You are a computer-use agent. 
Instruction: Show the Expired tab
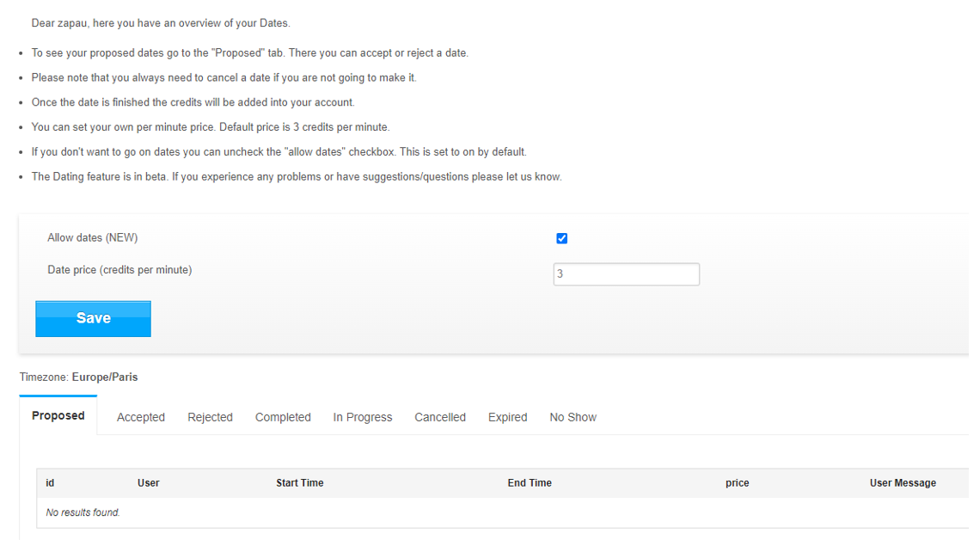pos(507,417)
